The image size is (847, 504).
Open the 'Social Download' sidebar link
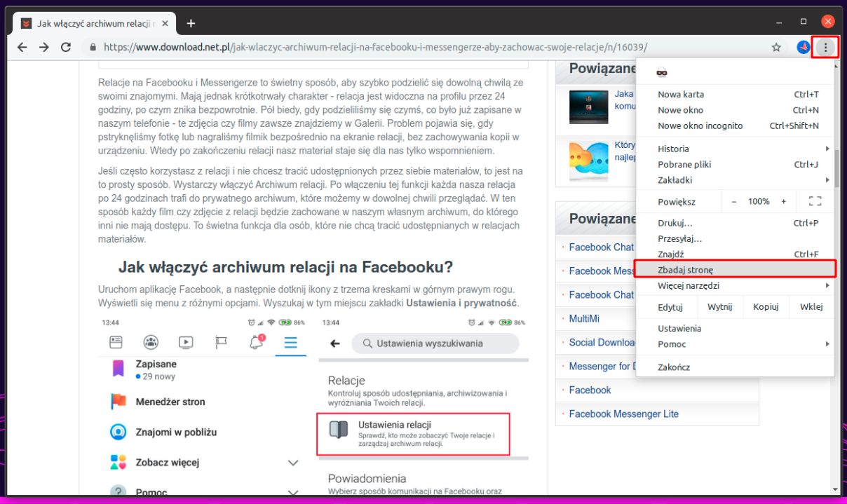602,342
